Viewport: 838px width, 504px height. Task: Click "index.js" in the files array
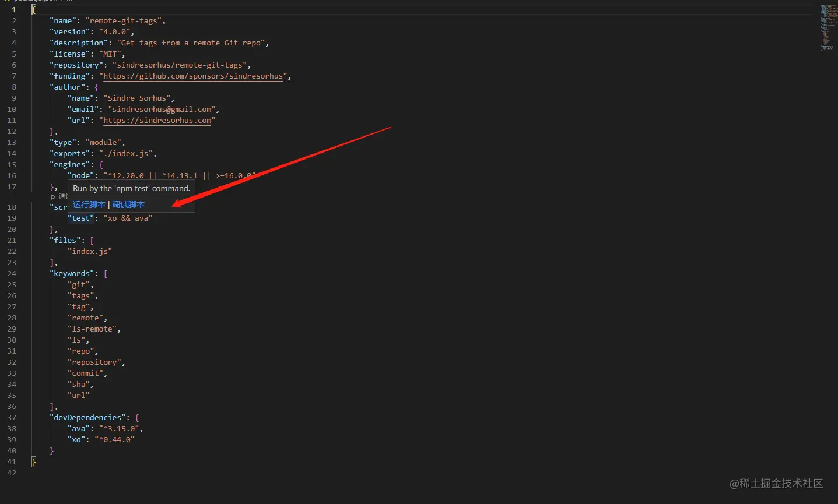point(90,252)
